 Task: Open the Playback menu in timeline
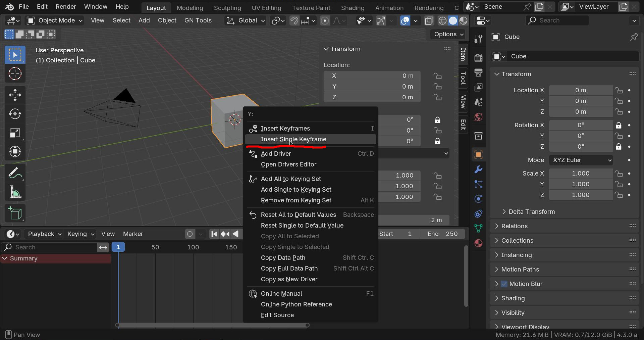[44, 234]
